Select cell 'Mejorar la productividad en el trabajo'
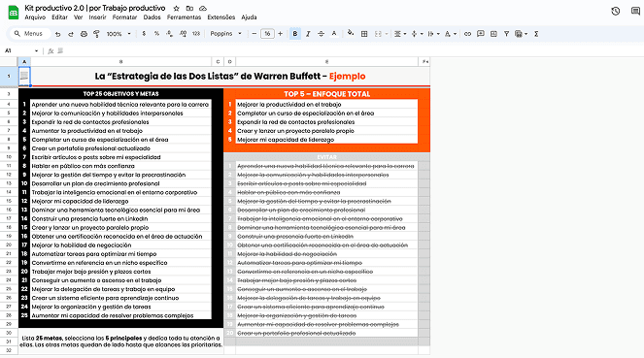644x358 pixels. point(327,105)
